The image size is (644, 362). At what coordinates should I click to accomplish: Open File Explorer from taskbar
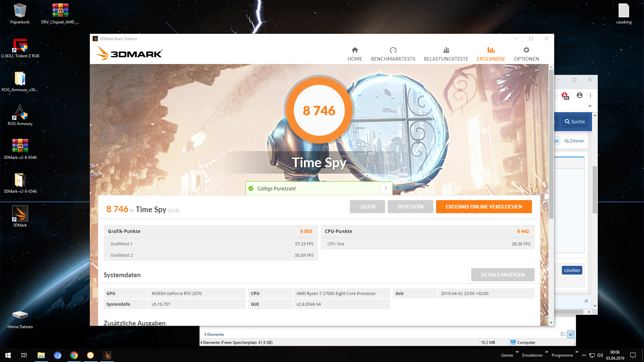coord(41,355)
